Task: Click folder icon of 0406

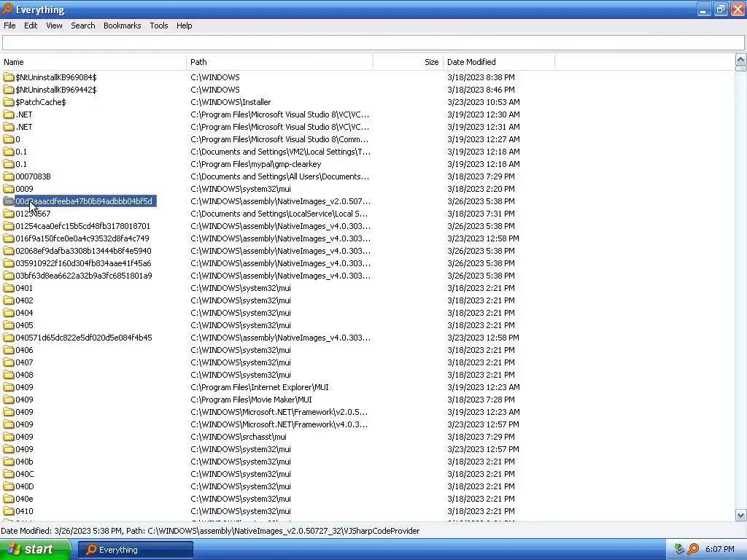Action: (9, 349)
